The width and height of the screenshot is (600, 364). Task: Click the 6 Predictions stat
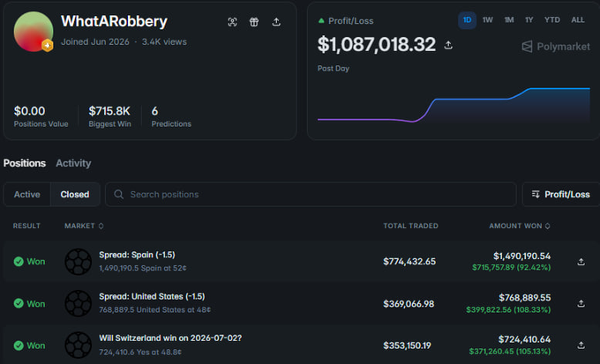(154, 111)
